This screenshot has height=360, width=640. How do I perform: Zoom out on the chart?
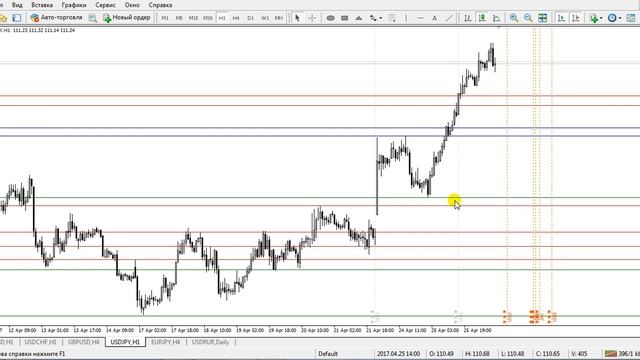coord(528,18)
